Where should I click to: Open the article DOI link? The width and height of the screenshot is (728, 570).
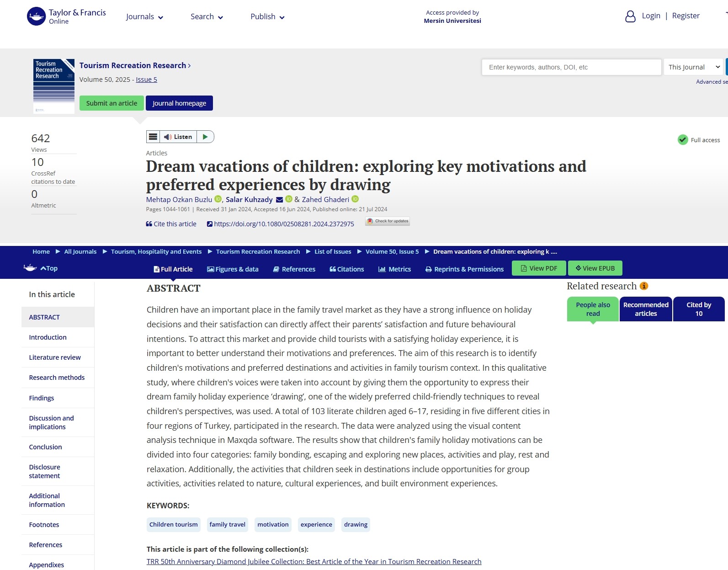coord(283,224)
